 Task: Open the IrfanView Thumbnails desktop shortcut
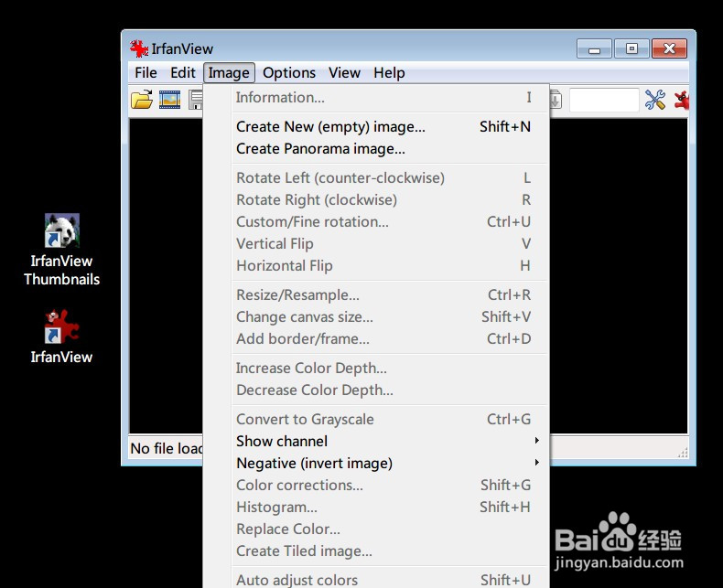62,251
